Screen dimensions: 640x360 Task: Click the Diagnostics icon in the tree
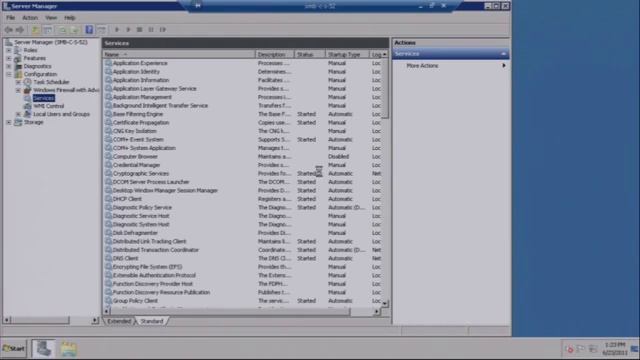(18, 66)
